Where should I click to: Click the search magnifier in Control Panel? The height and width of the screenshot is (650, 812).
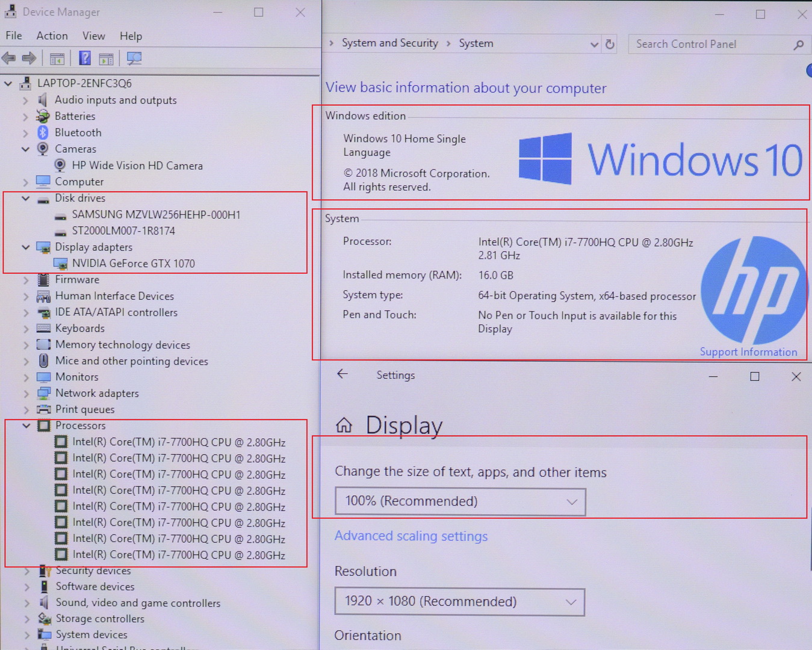click(799, 45)
